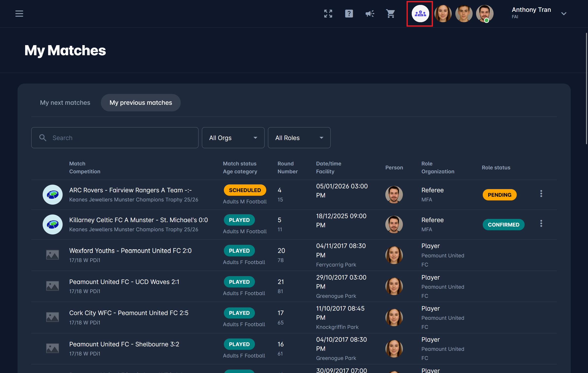Viewport: 588px width, 373px height.
Task: Open the shopping cart
Action: coord(391,14)
